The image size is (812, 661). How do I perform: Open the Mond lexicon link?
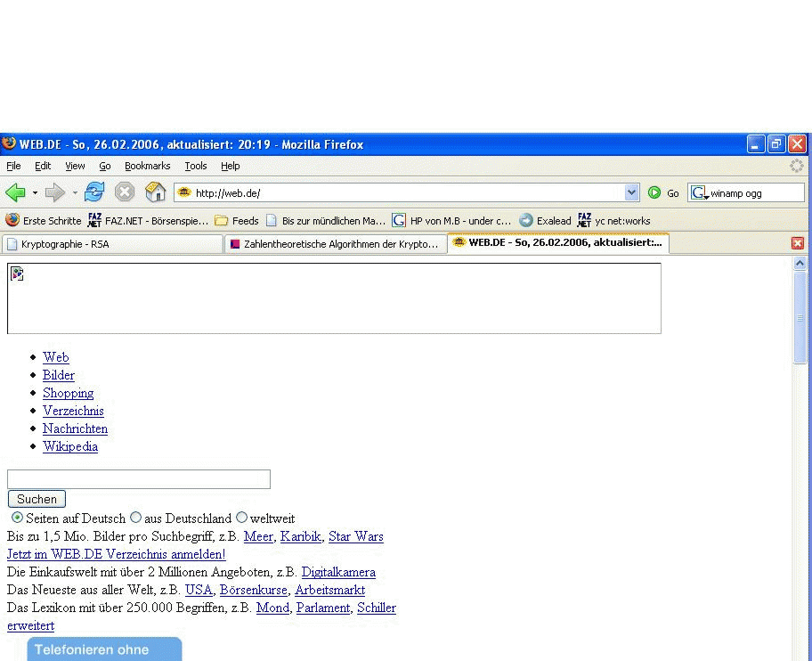click(x=273, y=608)
